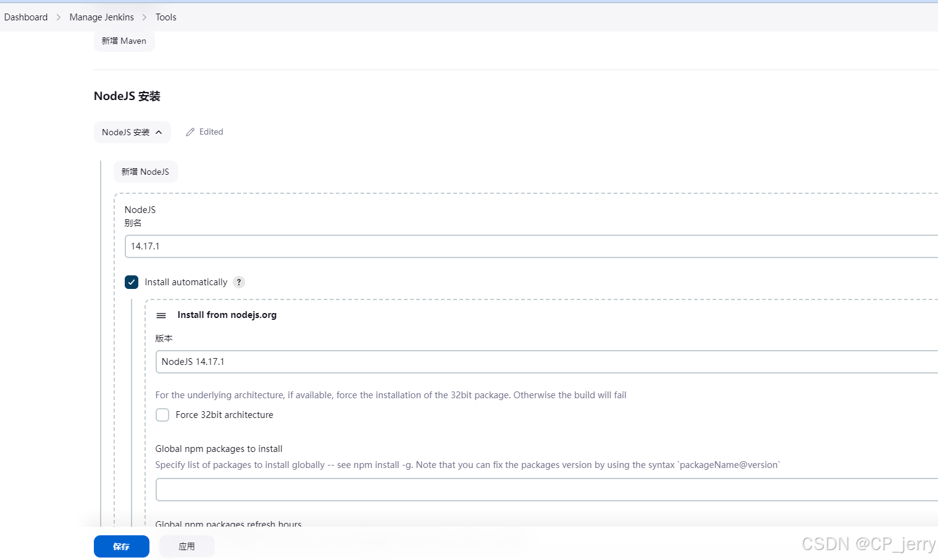Viewport: 938px width, 560px height.
Task: Open the 版本 NodeJS 14.17.1 dropdown
Action: pyautogui.click(x=546, y=362)
